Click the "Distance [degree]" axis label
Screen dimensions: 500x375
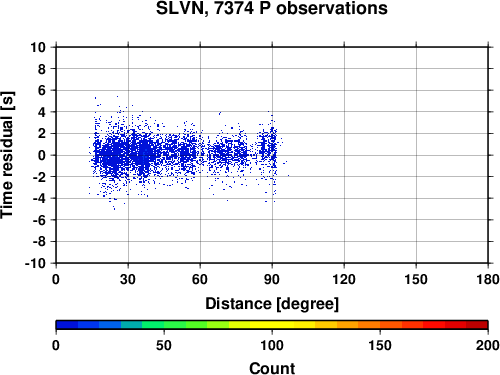272,304
